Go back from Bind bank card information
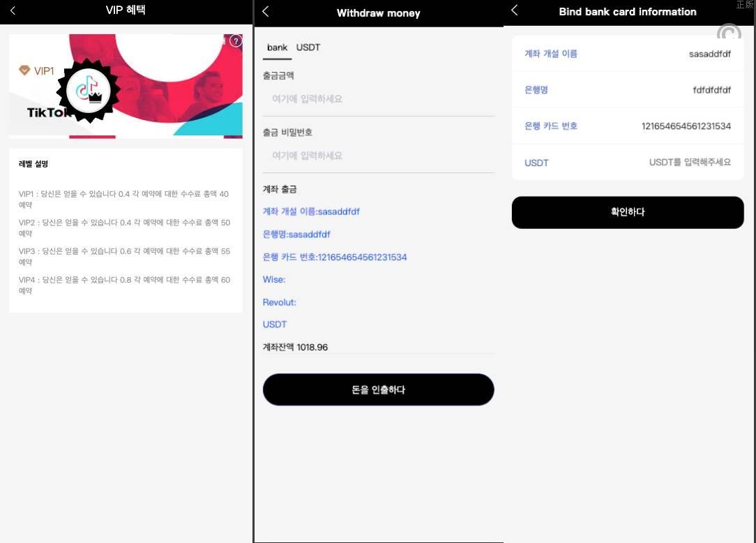The image size is (756, 543). [x=515, y=10]
